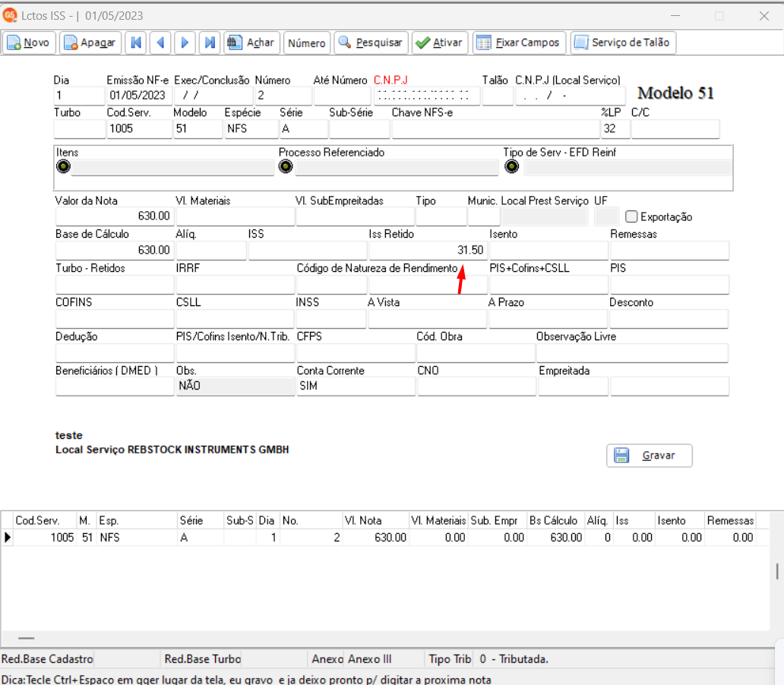The width and height of the screenshot is (784, 685).
Task: Edit the Modelo field
Action: [x=198, y=129]
